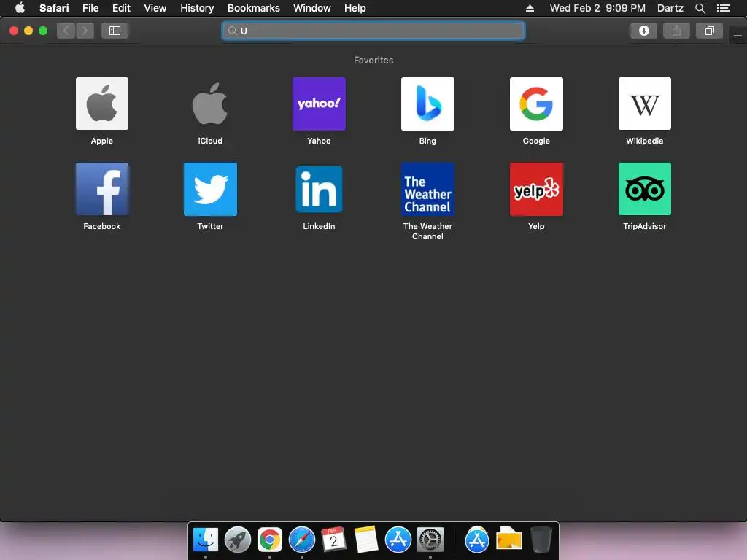Open the Facebook favorite
The width and height of the screenshot is (747, 560).
coord(102,189)
